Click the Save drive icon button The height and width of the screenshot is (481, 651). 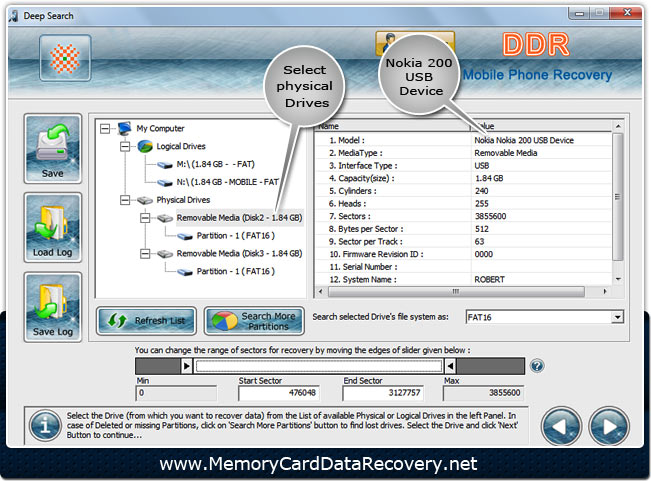coord(53,149)
